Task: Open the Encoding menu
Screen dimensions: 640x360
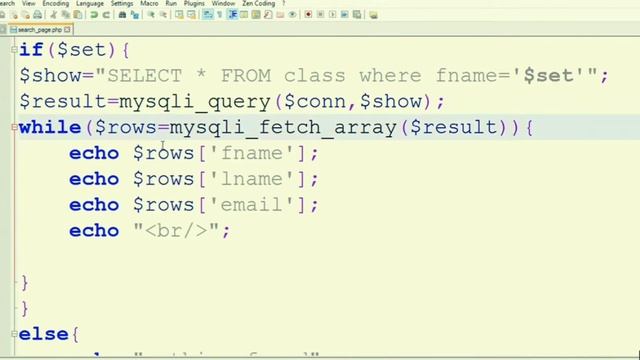Action: (x=56, y=3)
